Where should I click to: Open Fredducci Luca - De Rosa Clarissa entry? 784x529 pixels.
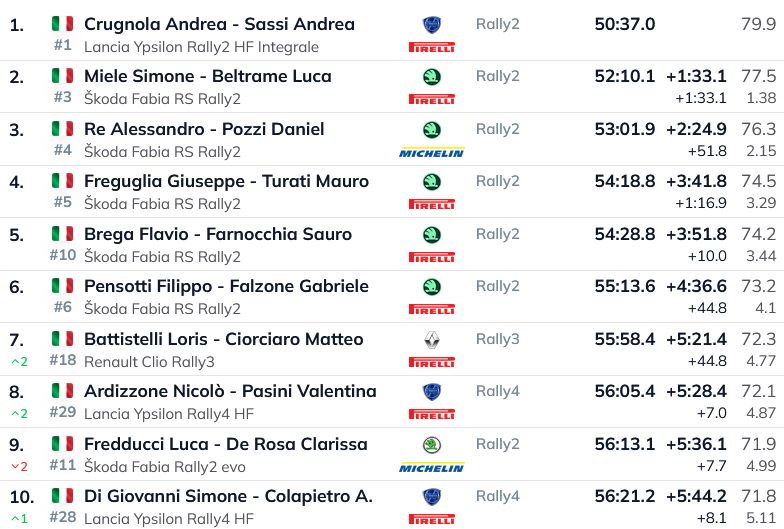coord(226,444)
